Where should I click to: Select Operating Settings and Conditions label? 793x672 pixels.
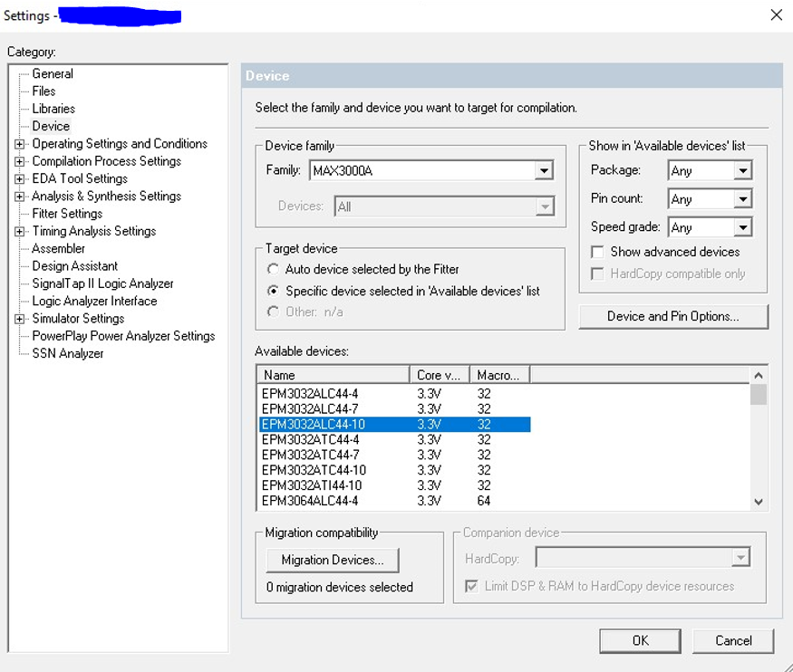coord(120,144)
